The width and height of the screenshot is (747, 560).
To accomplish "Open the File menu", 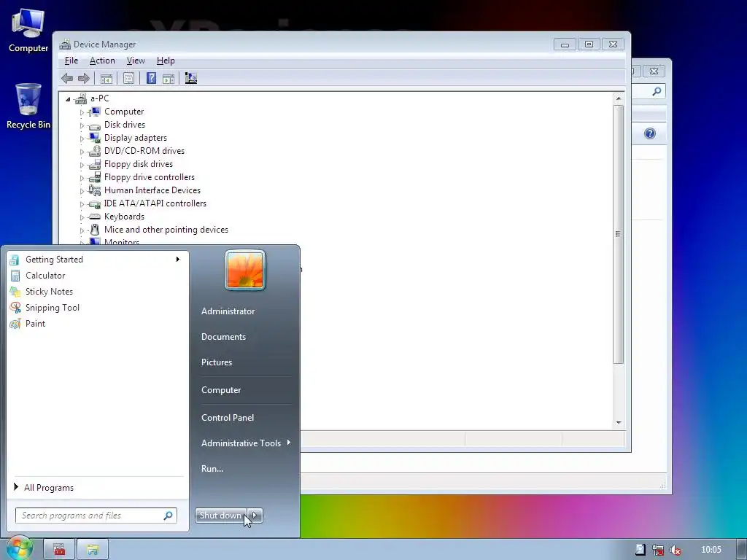I will tap(71, 61).
